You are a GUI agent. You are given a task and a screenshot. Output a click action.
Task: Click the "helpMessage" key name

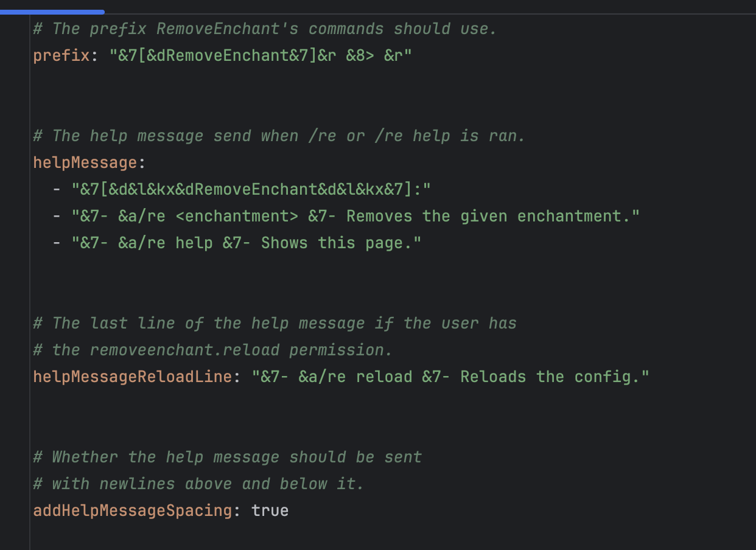click(x=85, y=162)
